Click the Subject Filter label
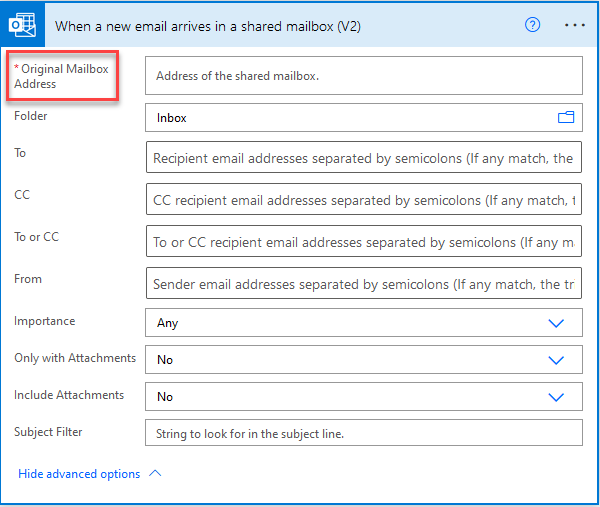This screenshot has height=507, width=600. click(x=48, y=432)
